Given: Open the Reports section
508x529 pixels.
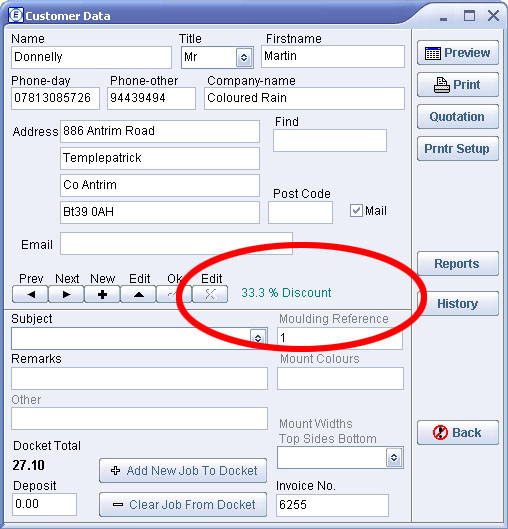Looking at the screenshot, I should [x=458, y=264].
